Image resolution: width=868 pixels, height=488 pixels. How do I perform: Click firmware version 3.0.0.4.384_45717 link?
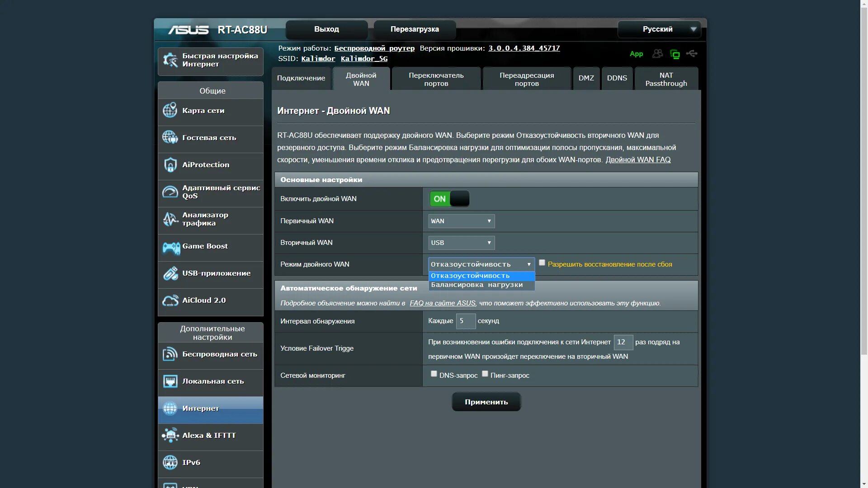tap(524, 48)
